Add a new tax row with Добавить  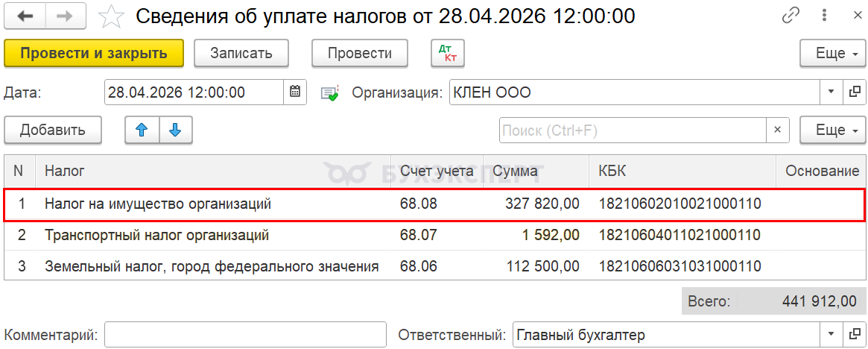coord(52,130)
